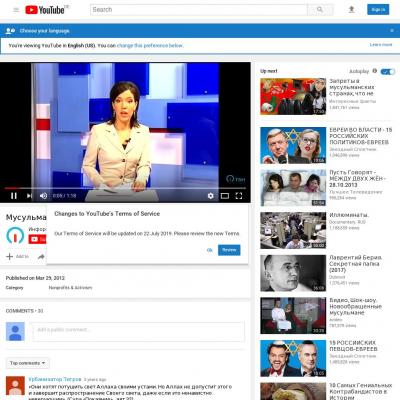Switch to theater mode

point(225,196)
